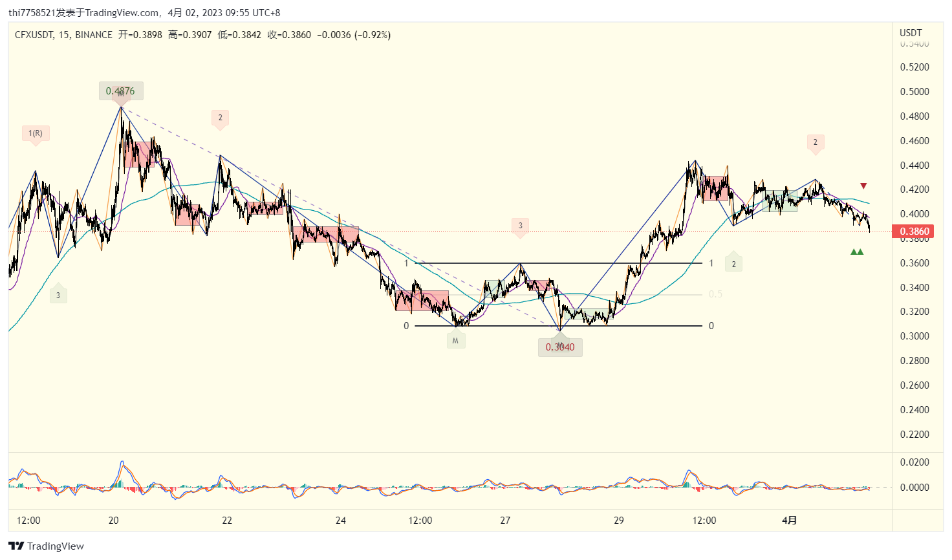Click the 0.3200 price axis label
Screen dimensions: 952x560
pos(914,312)
